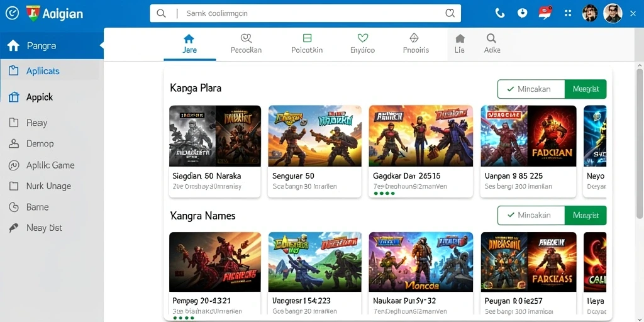Click the green button in Kanga Plara section
This screenshot has height=322, width=644.
[586, 89]
